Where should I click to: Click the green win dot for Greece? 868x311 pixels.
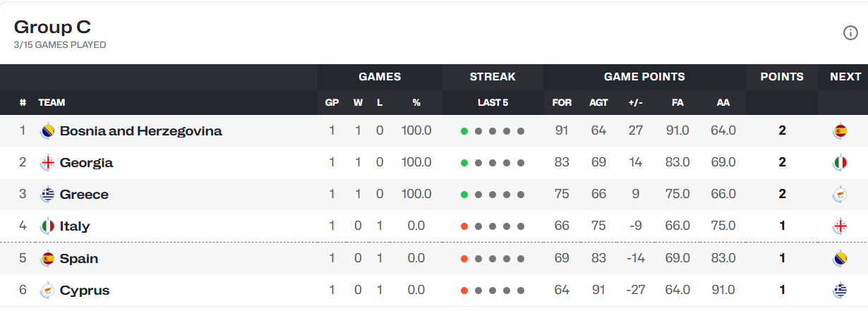click(x=464, y=195)
